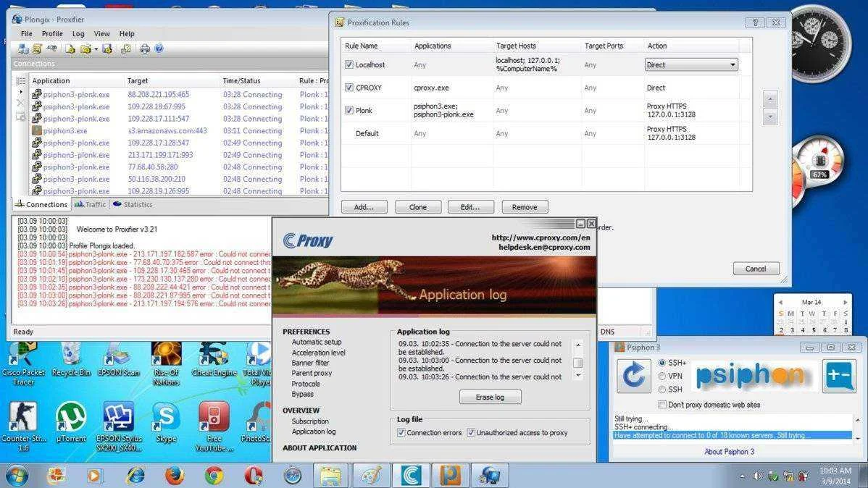Open Parent proxy preference in CProxy
Image resolution: width=868 pixels, height=488 pixels.
[x=312, y=374]
